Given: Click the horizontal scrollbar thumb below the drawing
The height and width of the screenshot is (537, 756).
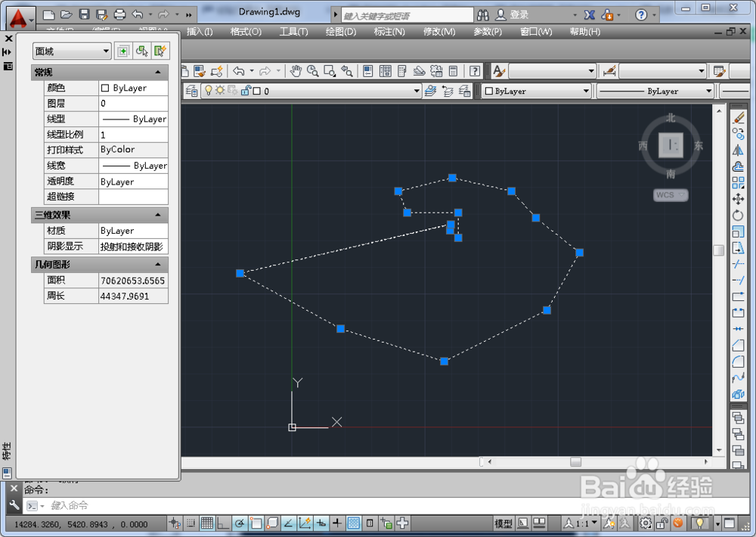Looking at the screenshot, I should point(575,461).
